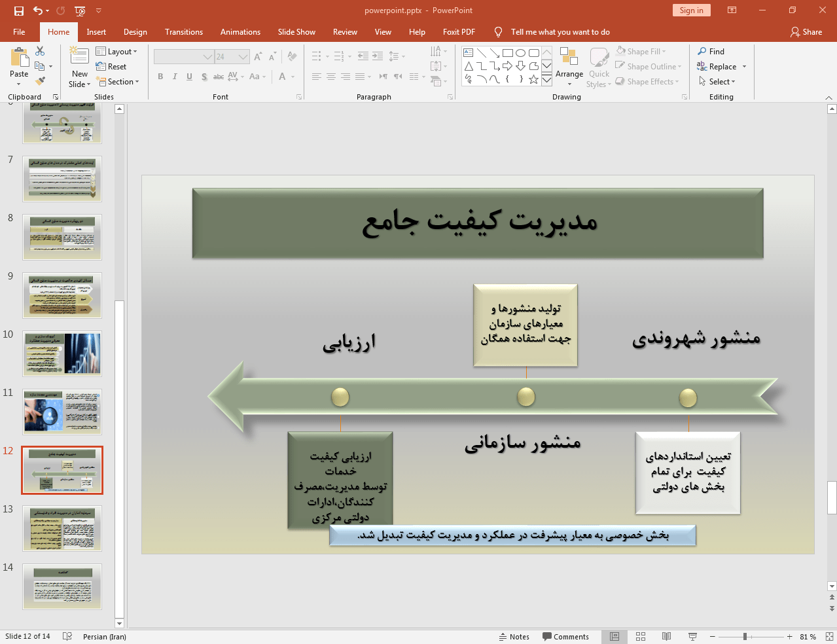Toggle Justify text alignment
This screenshot has width=837, height=644.
(x=360, y=77)
